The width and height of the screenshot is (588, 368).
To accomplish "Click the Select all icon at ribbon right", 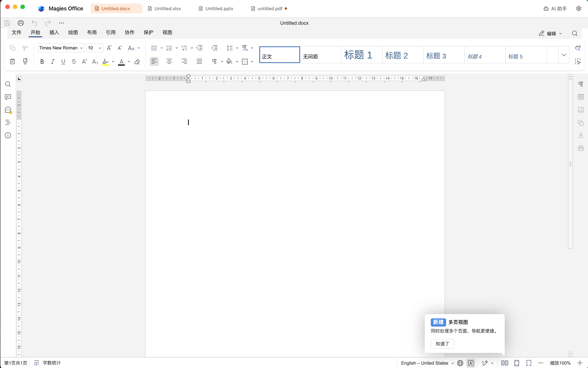I will [578, 62].
